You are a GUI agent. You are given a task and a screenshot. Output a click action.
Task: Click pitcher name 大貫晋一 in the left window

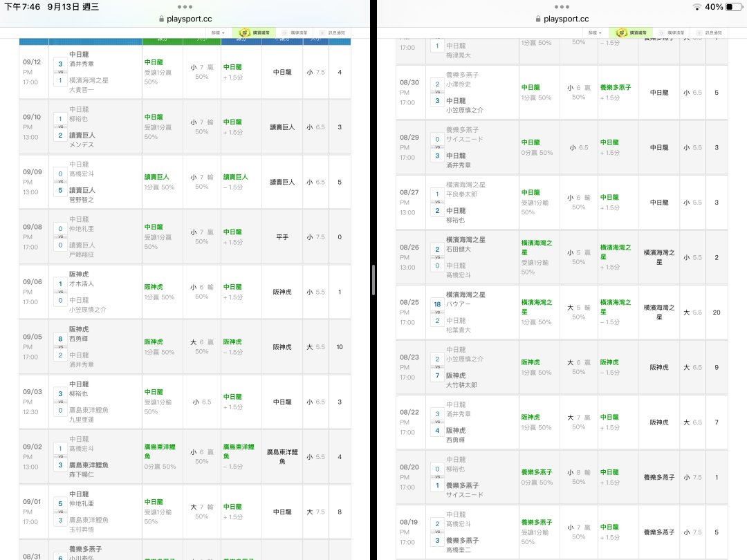point(82,89)
